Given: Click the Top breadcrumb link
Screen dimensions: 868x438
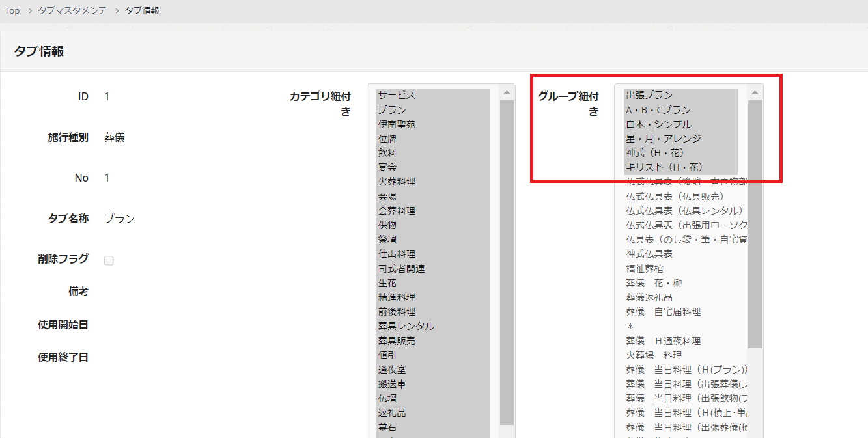Looking at the screenshot, I should tap(12, 11).
